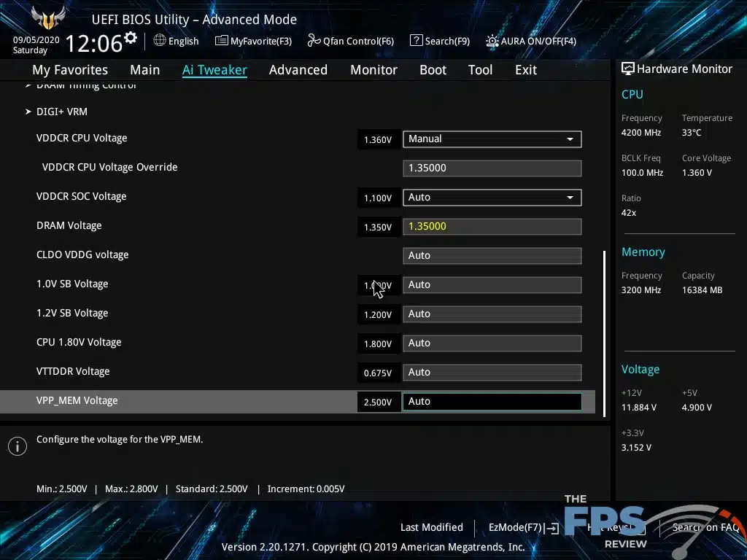Click the 33°C temperature value
This screenshot has height=560, width=747.
[692, 133]
